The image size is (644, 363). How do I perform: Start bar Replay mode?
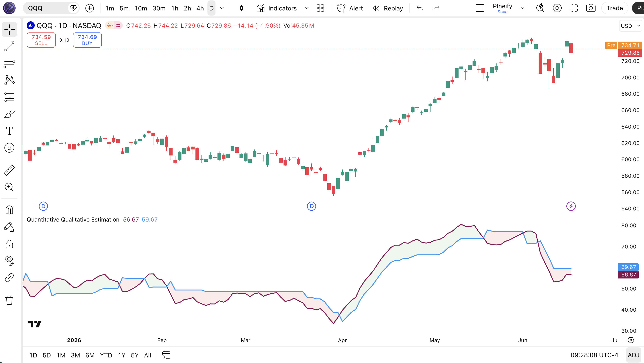coord(388,8)
